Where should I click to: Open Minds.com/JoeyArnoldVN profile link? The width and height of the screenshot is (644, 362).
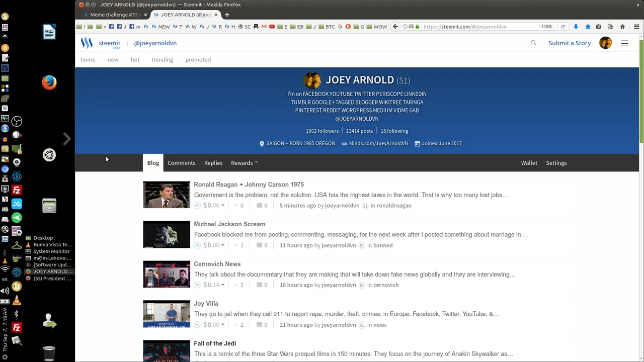point(378,143)
